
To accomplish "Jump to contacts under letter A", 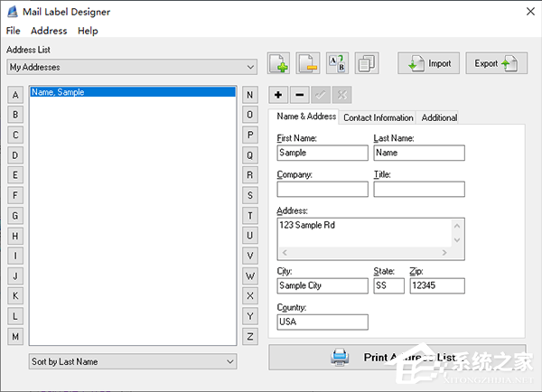I will coord(15,95).
